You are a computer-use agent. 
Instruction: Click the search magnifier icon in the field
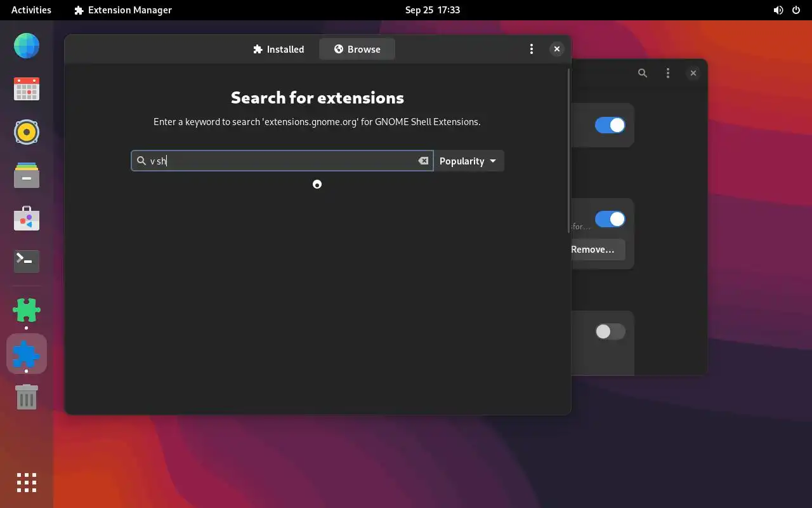(141, 161)
